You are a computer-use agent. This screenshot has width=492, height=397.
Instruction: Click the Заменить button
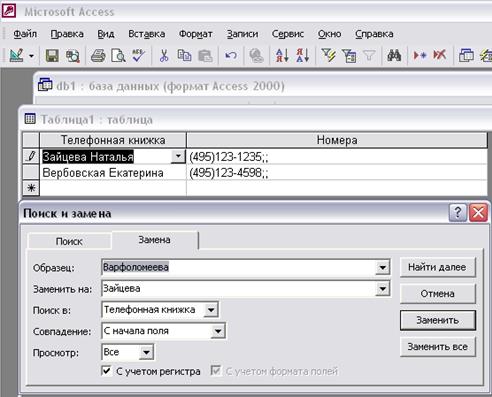(438, 320)
